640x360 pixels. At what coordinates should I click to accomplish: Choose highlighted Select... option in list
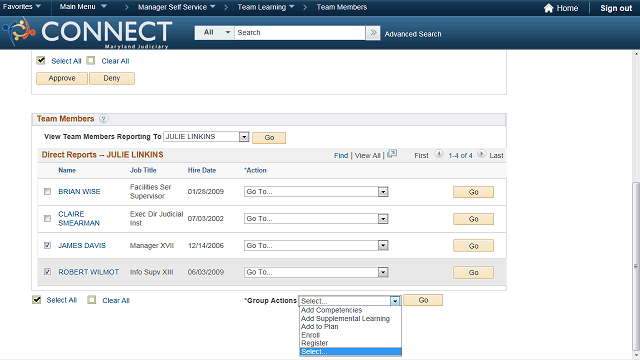point(351,351)
